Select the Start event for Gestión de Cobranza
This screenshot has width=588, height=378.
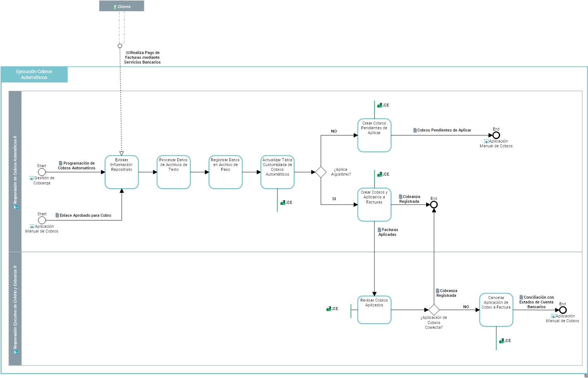[x=42, y=172]
